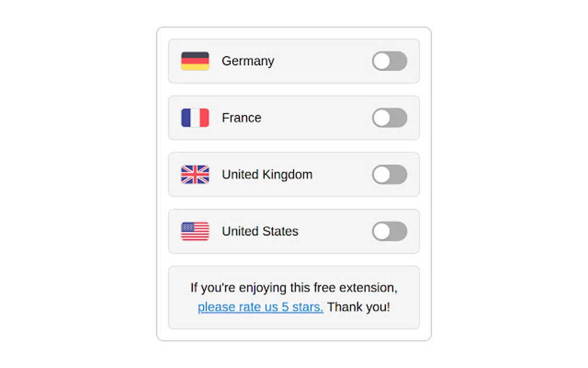Image resolution: width=588 pixels, height=368 pixels.
Task: Toggle the United States switch
Action: [389, 231]
